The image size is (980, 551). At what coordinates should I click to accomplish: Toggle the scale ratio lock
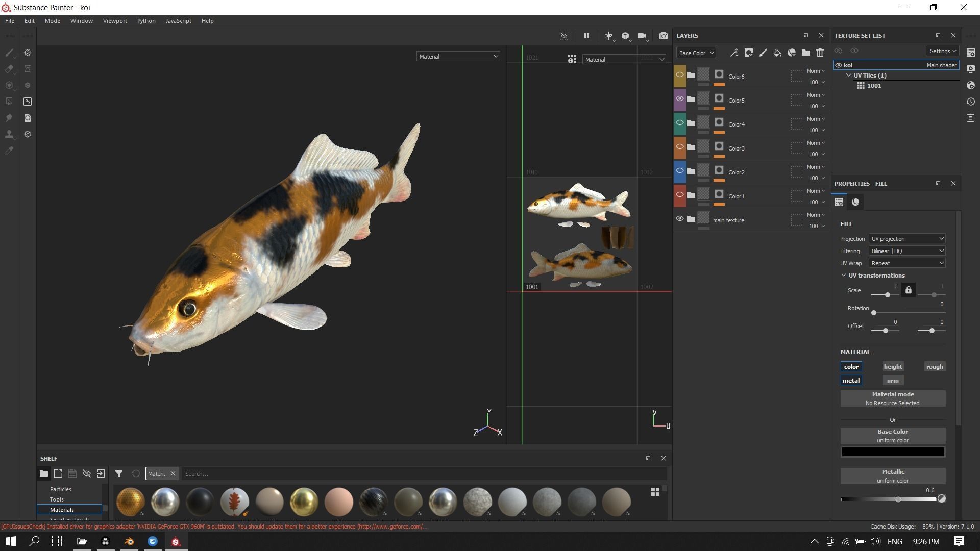[x=908, y=290]
